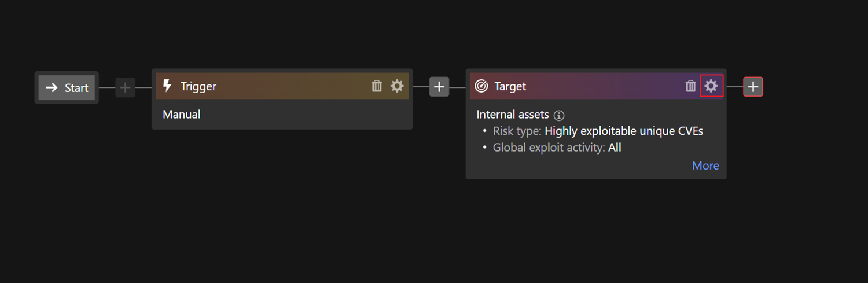Select the Trigger node title
868x283 pixels.
(198, 86)
